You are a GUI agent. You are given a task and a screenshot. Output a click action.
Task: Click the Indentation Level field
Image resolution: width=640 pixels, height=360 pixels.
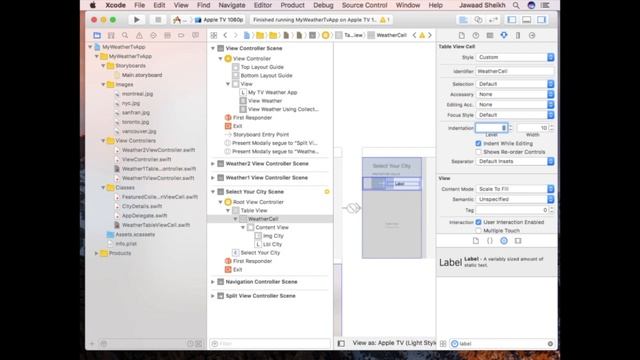tap(491, 128)
